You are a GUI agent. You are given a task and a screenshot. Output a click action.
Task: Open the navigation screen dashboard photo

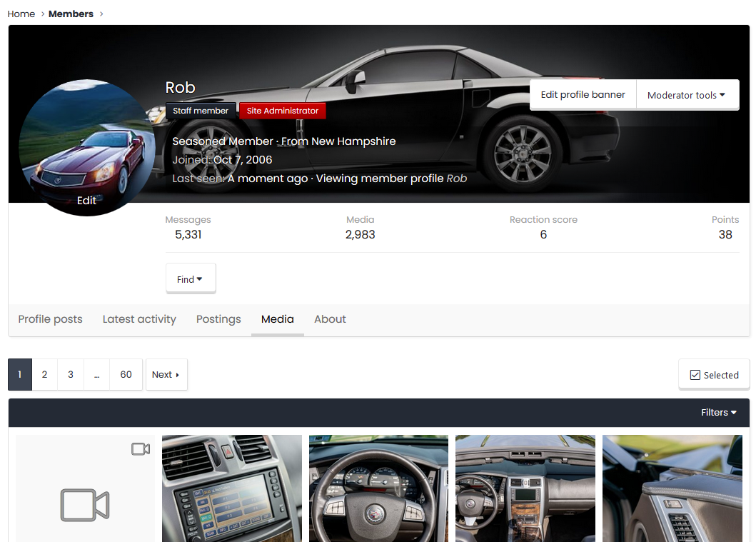point(231,489)
